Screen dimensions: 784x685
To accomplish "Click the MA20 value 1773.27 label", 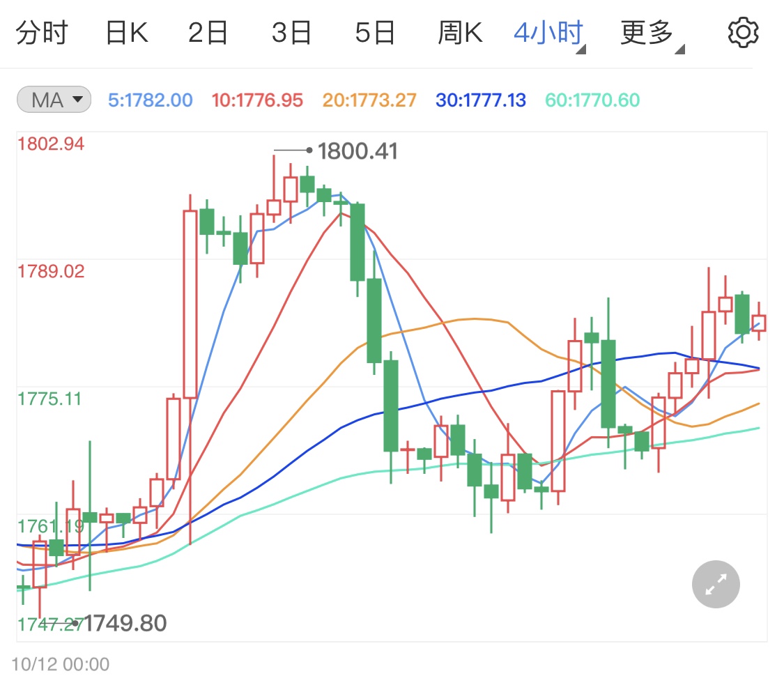I will (370, 100).
